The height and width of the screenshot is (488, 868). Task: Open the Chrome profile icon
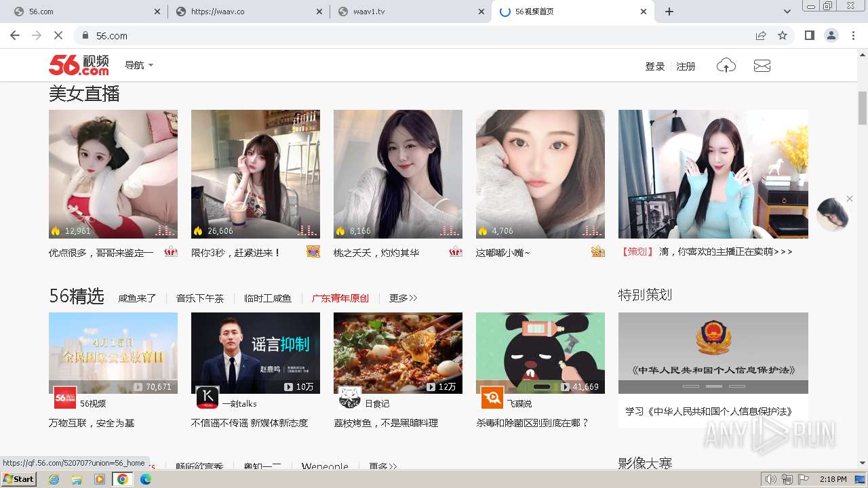point(831,35)
